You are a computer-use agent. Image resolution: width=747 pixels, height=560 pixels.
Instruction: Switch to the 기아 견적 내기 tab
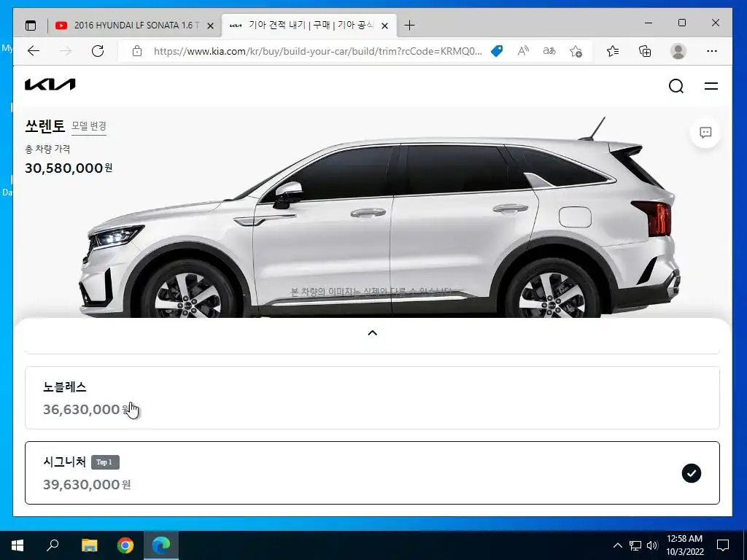[309, 26]
